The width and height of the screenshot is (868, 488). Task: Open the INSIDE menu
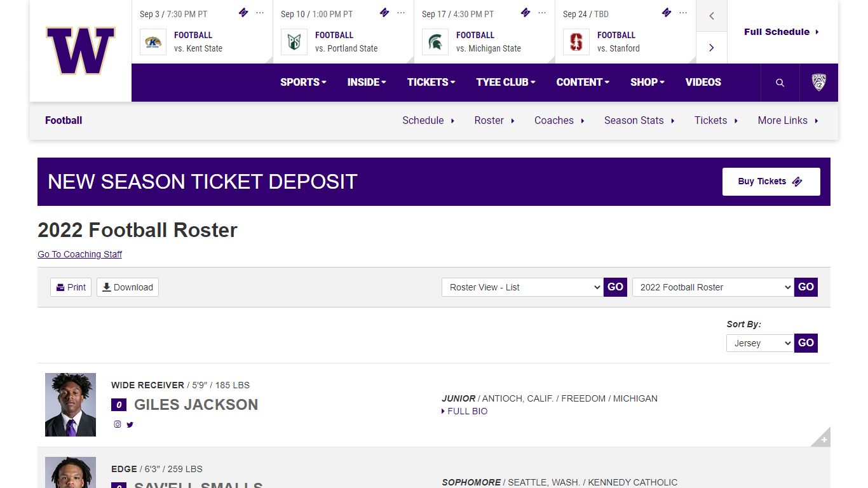tap(367, 82)
